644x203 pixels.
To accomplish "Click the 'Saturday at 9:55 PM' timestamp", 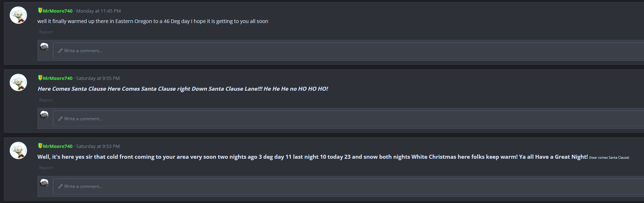I will click(98, 78).
